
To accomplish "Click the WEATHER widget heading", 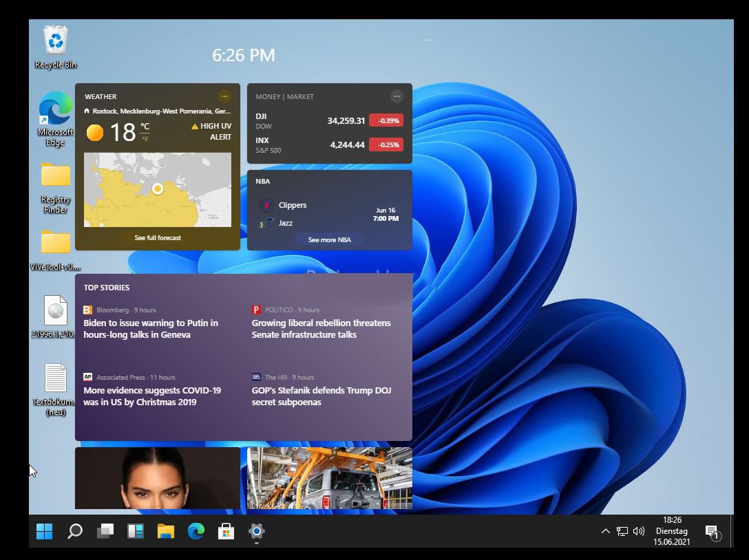I will (x=101, y=96).
